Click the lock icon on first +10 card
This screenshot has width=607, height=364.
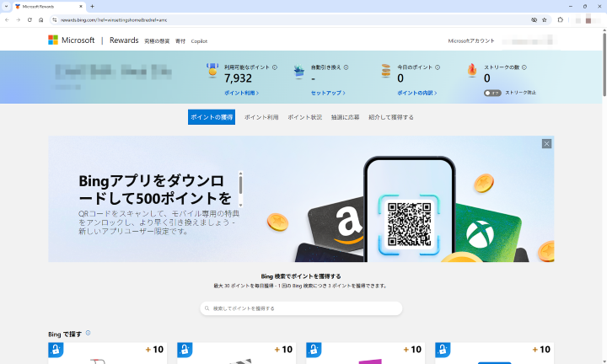click(x=56, y=350)
